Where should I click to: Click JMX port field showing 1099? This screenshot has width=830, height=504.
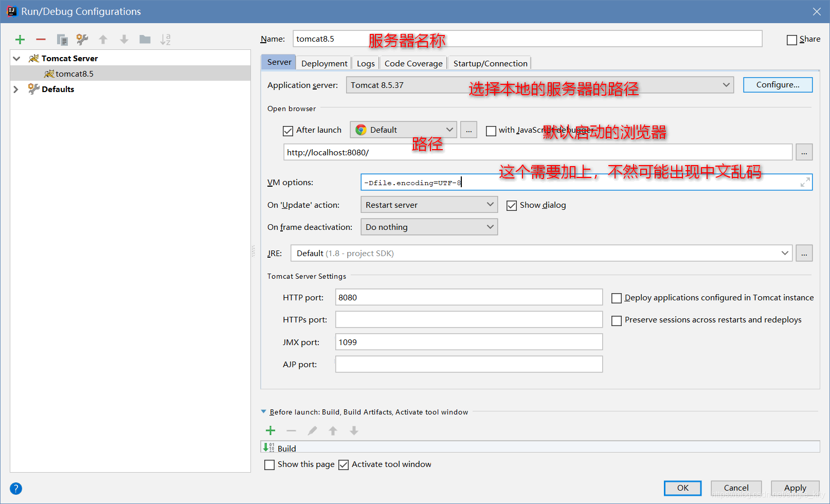click(x=469, y=342)
